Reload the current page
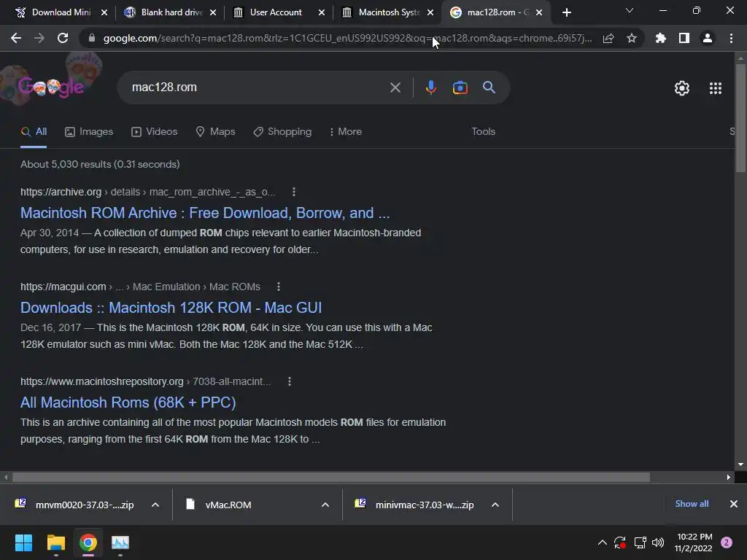The image size is (747, 560). (63, 38)
